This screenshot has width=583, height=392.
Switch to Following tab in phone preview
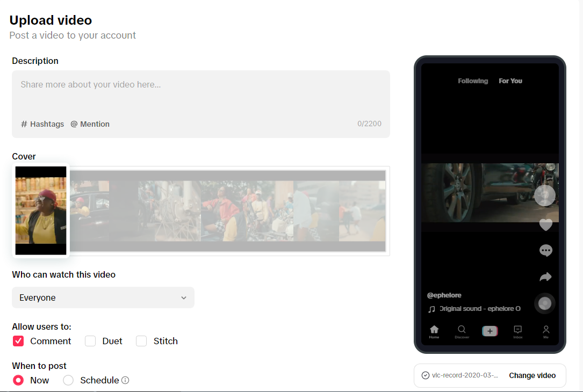click(473, 81)
